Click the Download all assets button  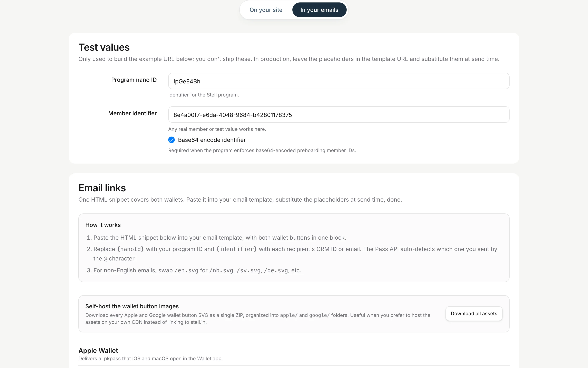[474, 314]
